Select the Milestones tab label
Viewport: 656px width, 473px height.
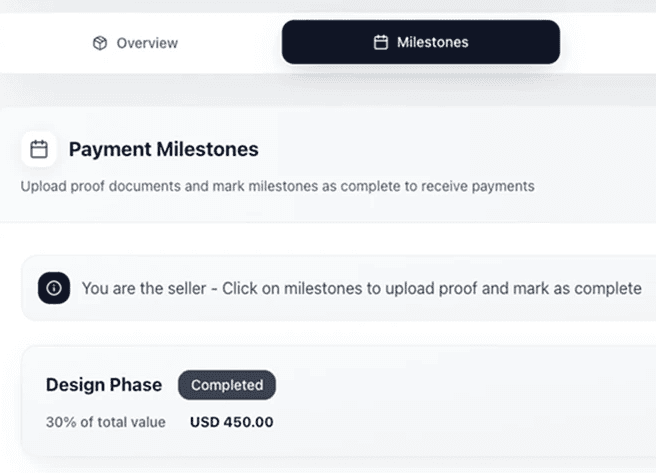click(x=432, y=42)
